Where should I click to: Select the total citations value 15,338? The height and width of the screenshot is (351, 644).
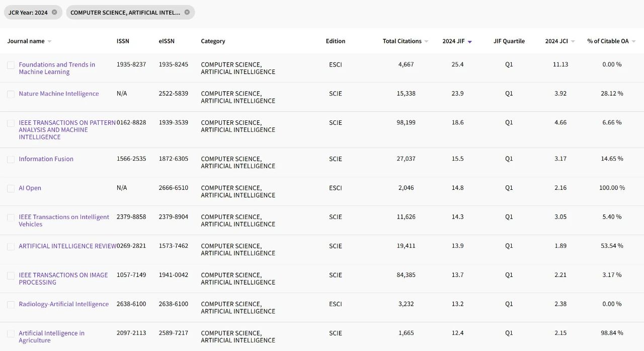[406, 94]
